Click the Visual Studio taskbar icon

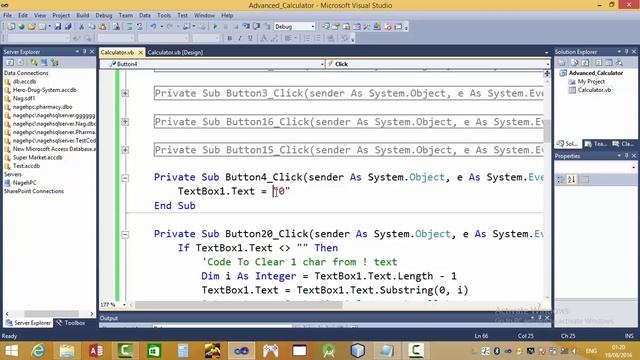pos(241,351)
